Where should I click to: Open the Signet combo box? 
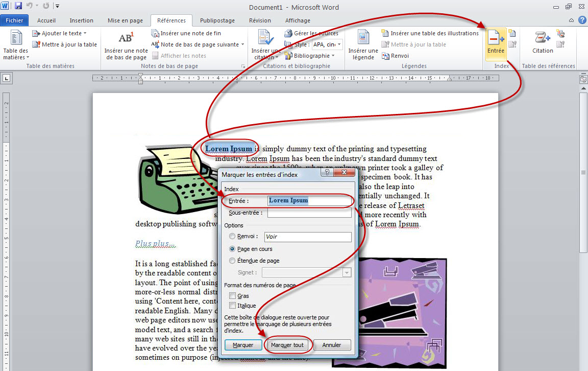point(306,272)
